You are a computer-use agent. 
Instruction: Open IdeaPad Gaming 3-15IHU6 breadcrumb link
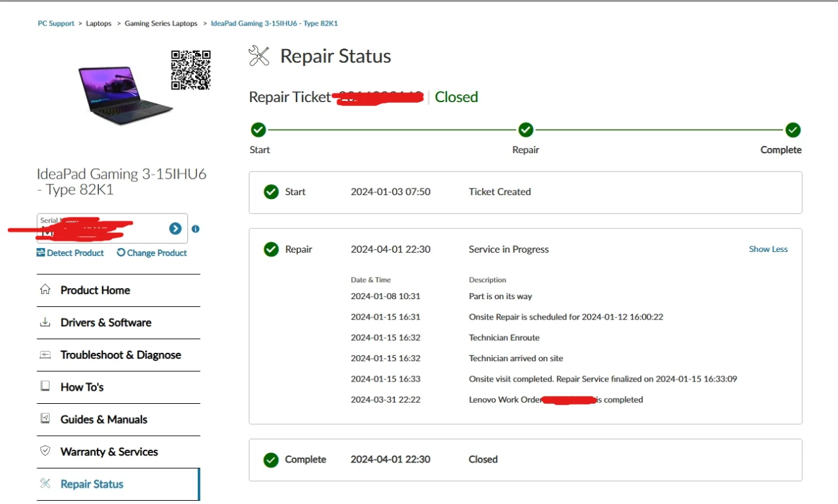pyautogui.click(x=274, y=24)
